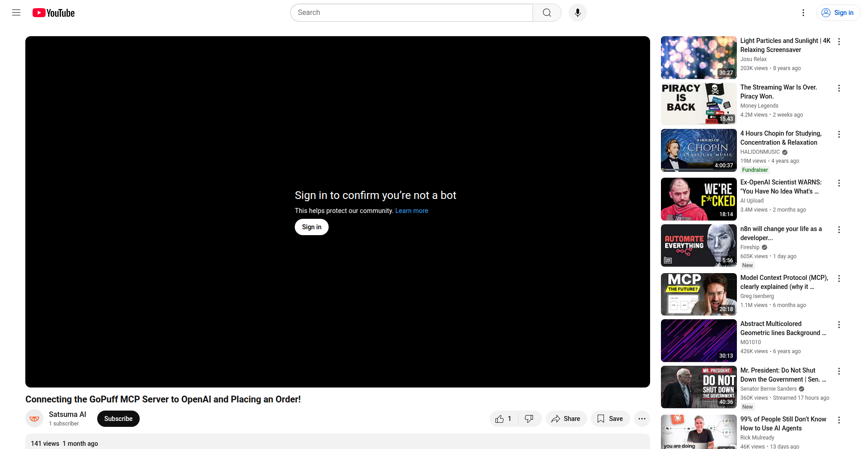Open the Learn more link
This screenshot has height=449, width=868.
(411, 211)
